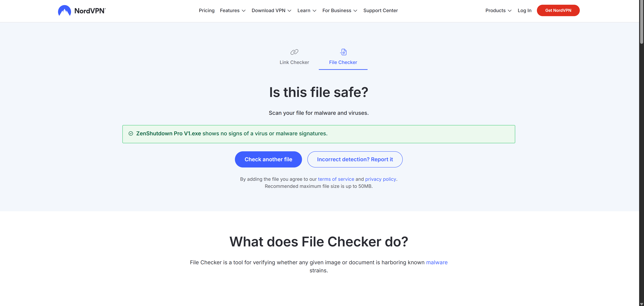Open the terms of service link

pos(336,179)
